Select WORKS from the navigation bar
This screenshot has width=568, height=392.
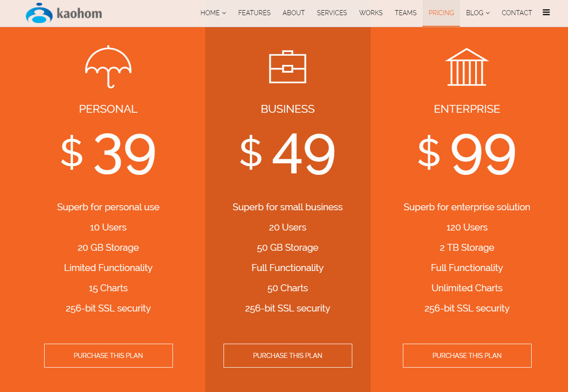point(371,13)
